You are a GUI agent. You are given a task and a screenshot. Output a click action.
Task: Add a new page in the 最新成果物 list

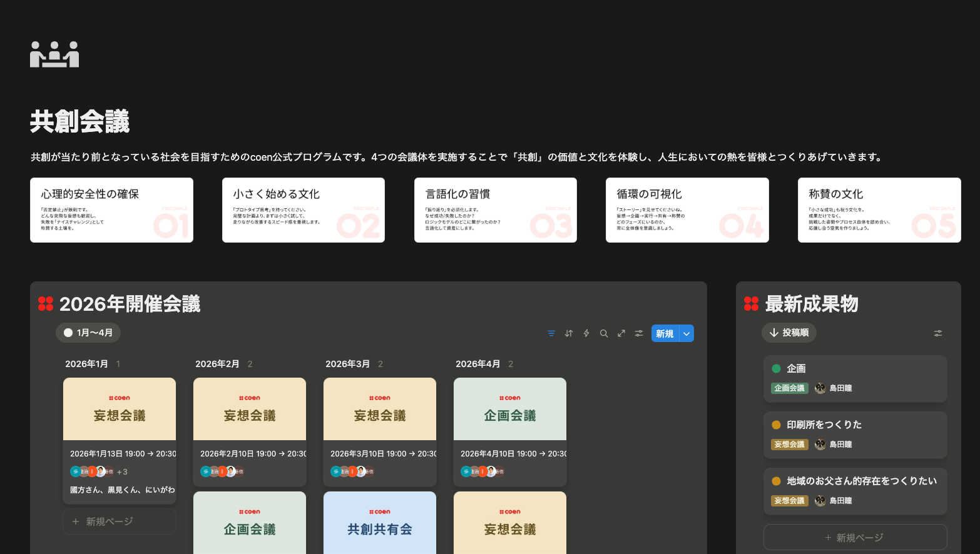tap(855, 538)
